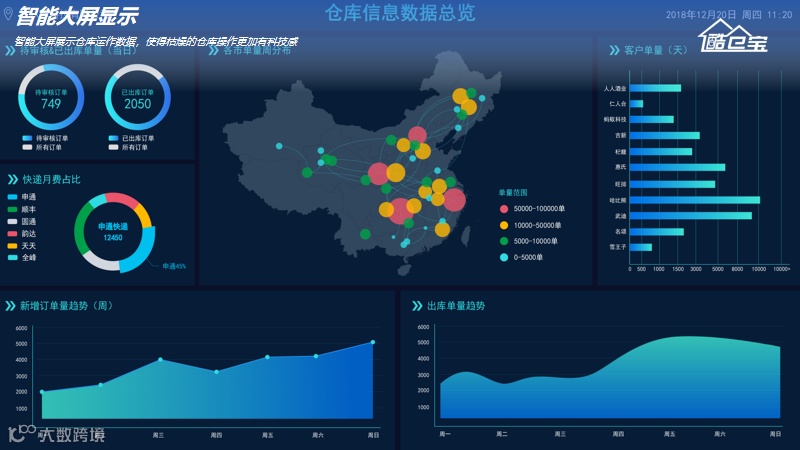Click the 韵达 red legend swatch
The image size is (800, 450).
click(13, 234)
